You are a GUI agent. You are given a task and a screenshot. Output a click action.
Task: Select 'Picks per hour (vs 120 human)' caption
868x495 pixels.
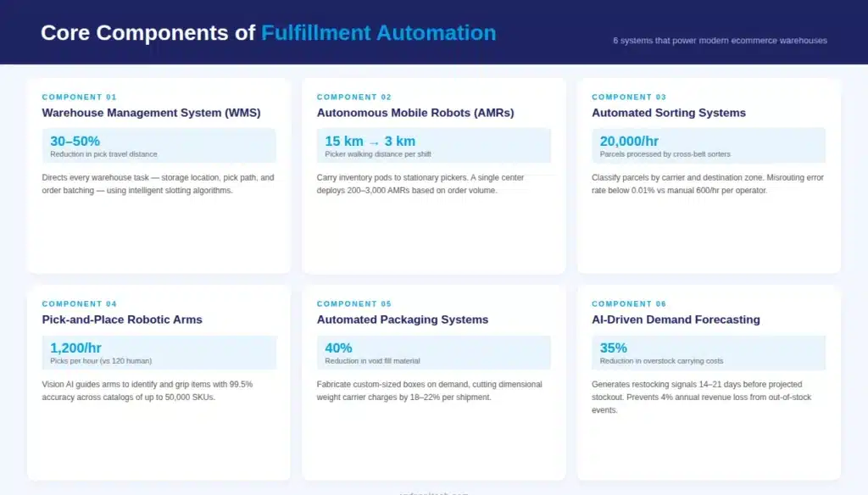coord(101,360)
